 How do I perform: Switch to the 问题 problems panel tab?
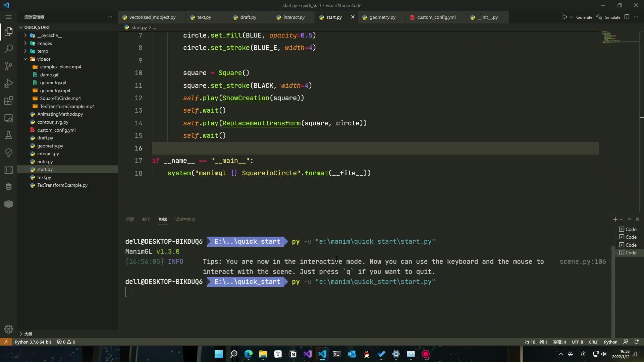[x=130, y=220]
